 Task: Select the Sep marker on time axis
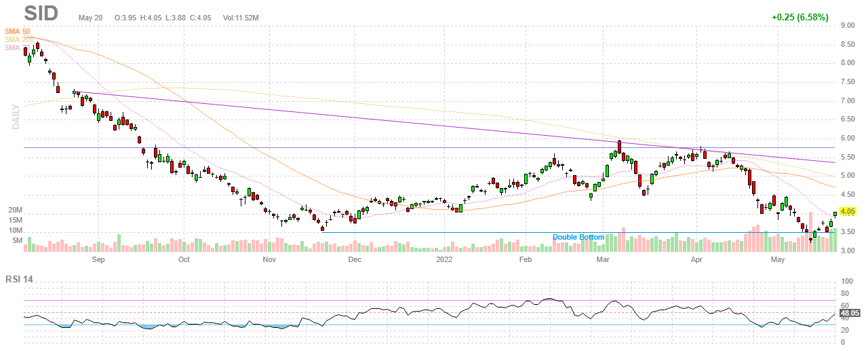point(98,260)
